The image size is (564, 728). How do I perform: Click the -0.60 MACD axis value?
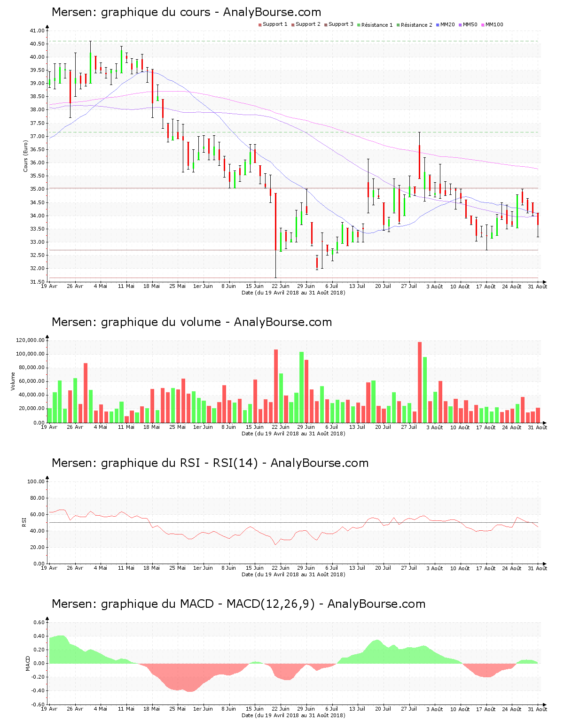tap(38, 705)
